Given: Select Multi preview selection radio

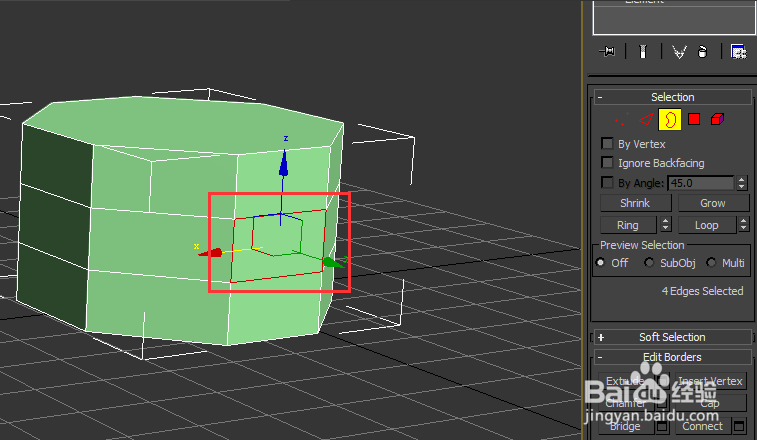Looking at the screenshot, I should tap(711, 263).
